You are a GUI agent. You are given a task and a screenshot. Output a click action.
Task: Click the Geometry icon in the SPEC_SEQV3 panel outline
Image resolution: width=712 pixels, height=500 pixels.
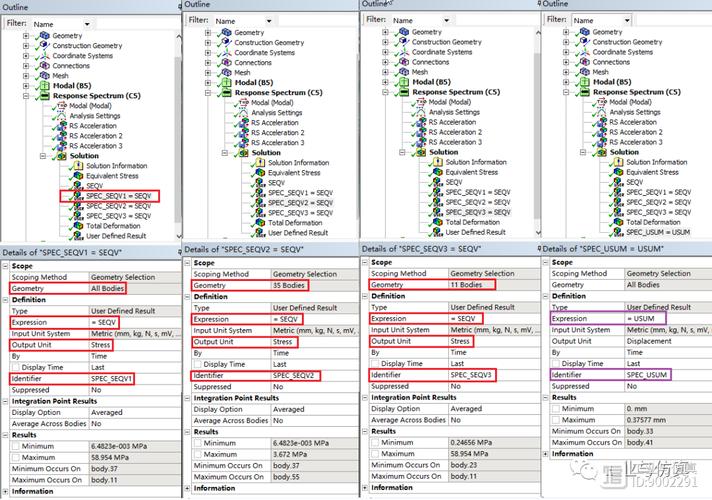[404, 32]
